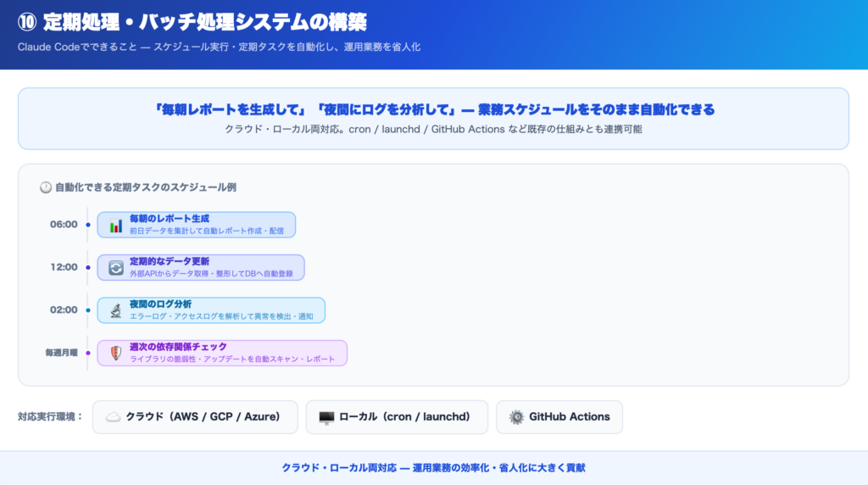Click the slide title 定期処理・バッチ処理システムの構築

click(203, 21)
